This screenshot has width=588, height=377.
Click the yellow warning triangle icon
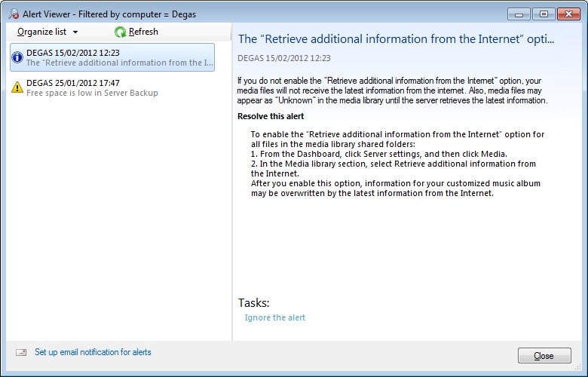[x=17, y=87]
